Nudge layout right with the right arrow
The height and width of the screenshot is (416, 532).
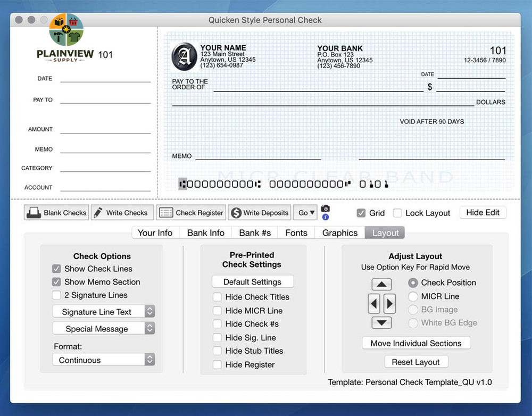(x=389, y=303)
